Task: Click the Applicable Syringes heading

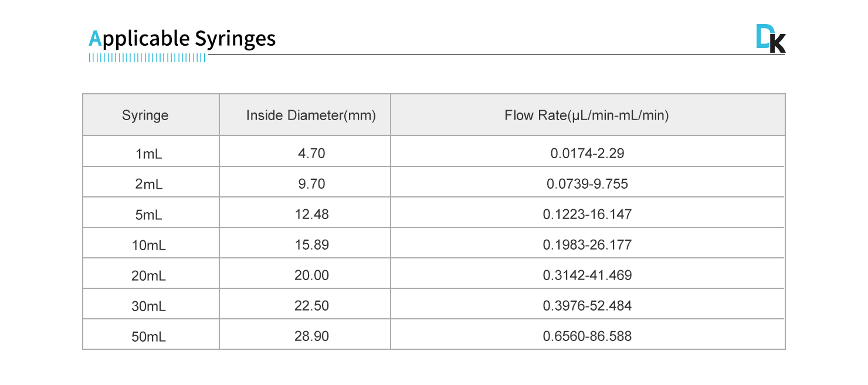Action: [182, 39]
